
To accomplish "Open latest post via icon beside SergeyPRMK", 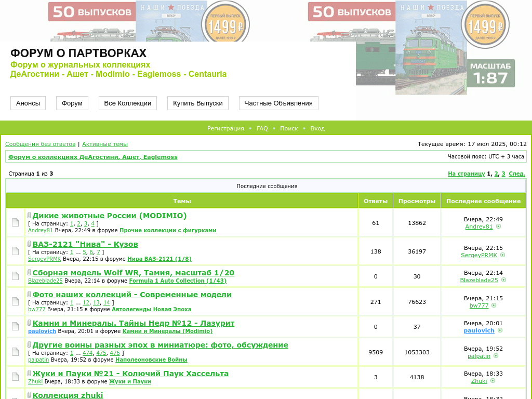I will [503, 255].
